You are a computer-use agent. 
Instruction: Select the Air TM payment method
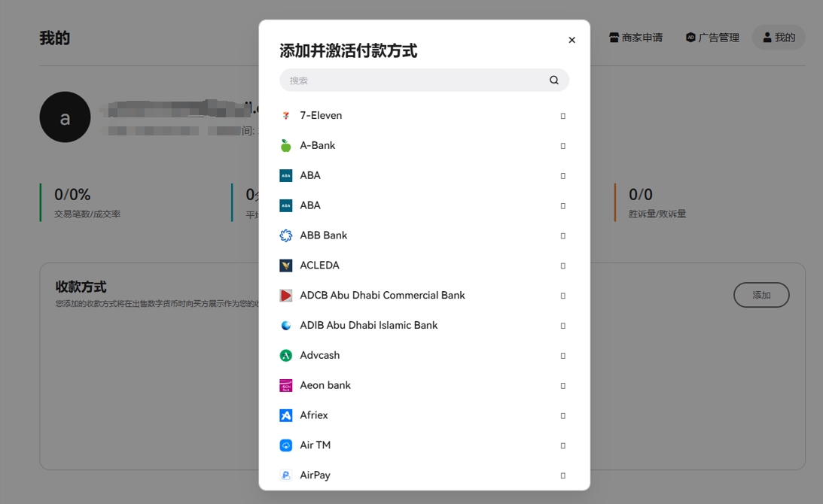point(315,445)
